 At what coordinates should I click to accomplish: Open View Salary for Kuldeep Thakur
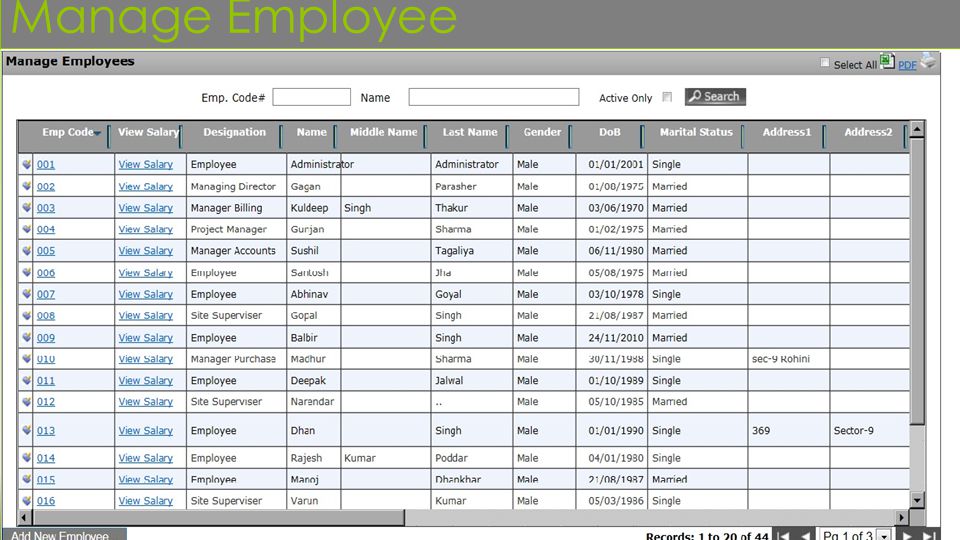[x=146, y=208]
